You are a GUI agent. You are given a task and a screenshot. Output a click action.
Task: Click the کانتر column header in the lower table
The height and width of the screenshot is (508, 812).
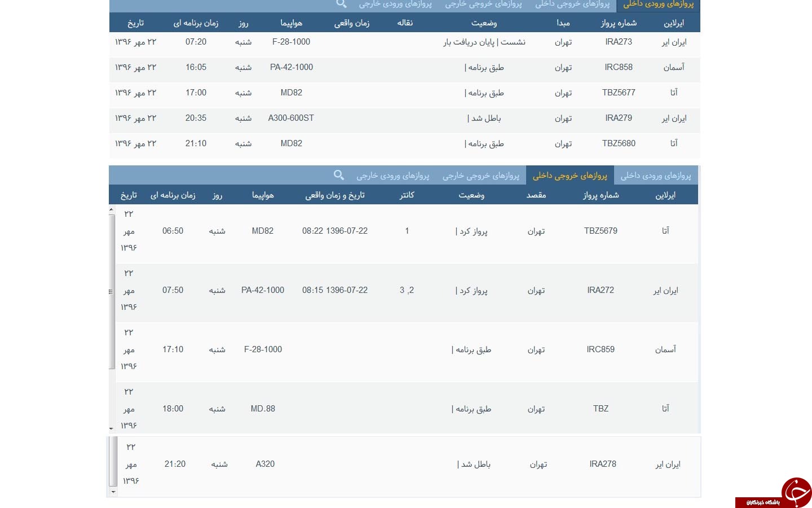[407, 195]
